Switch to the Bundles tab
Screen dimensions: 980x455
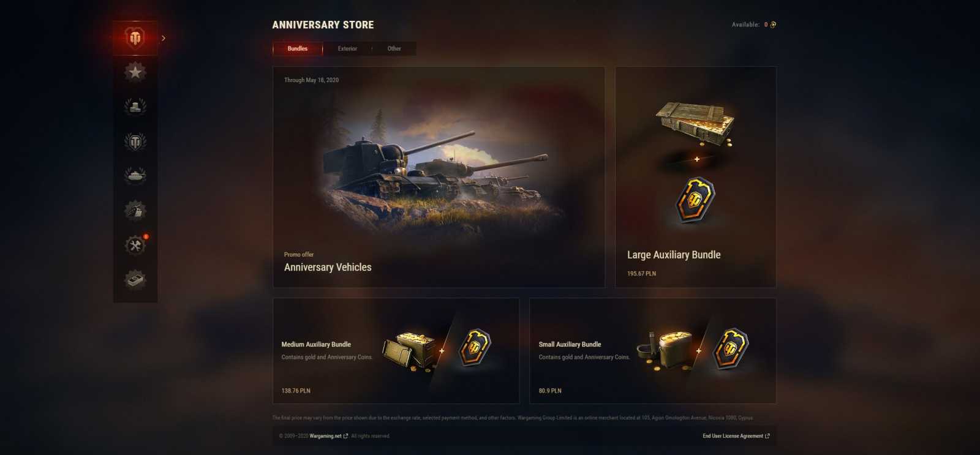(x=298, y=48)
